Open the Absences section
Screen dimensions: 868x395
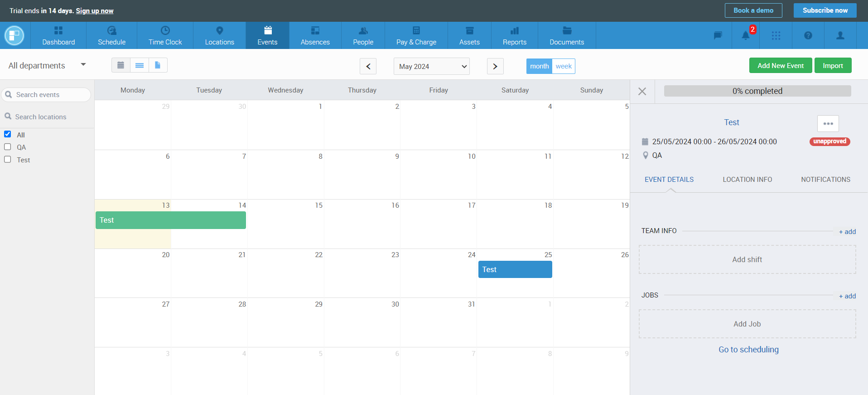tap(315, 35)
